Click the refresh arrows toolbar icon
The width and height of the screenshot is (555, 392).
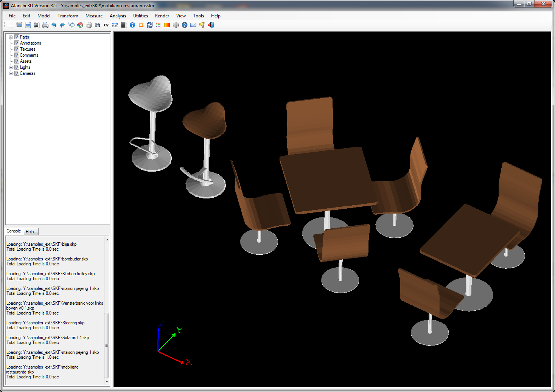point(150,25)
